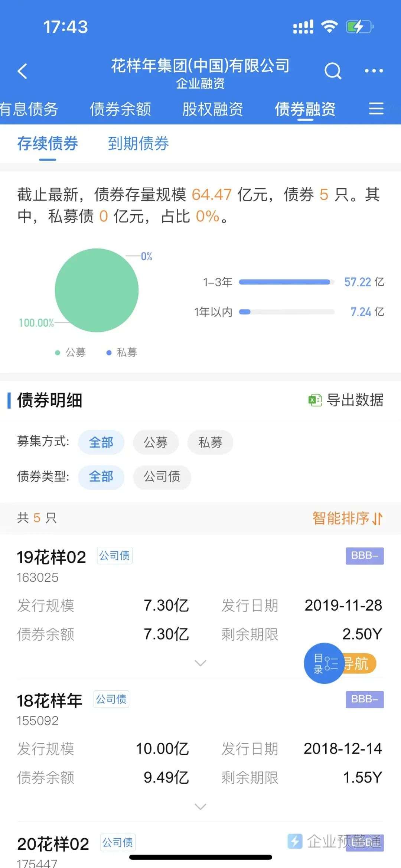Select the 存续债券 sub-tab

[x=48, y=143]
